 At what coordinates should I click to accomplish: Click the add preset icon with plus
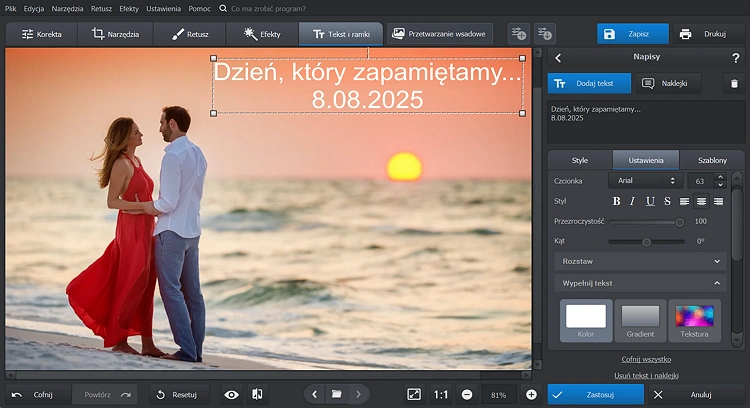click(x=518, y=34)
